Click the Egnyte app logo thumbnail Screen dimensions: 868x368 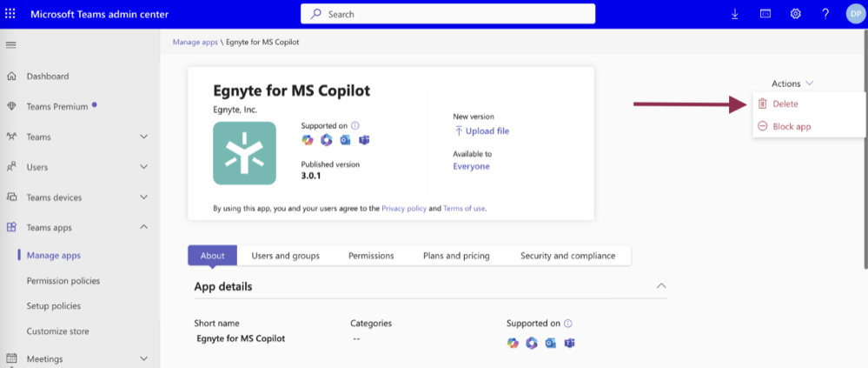click(x=244, y=153)
